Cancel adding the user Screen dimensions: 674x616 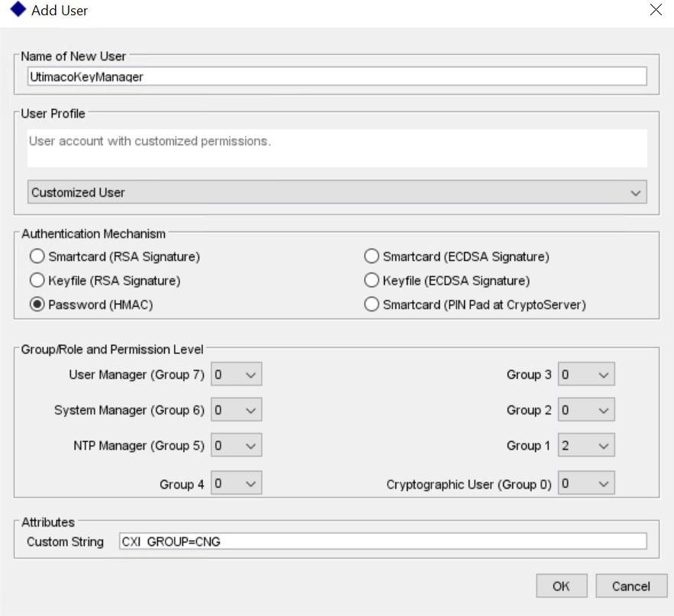coord(631,586)
